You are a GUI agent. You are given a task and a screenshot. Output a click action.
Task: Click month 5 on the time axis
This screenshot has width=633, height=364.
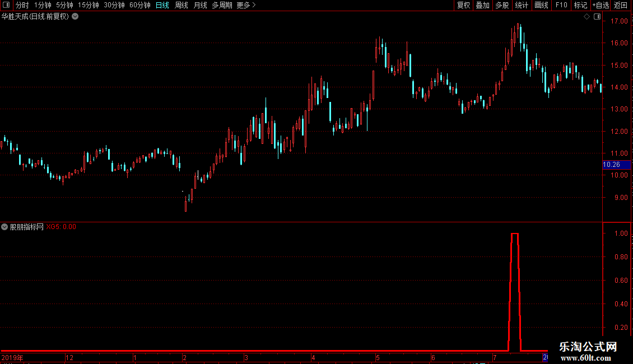tap(378, 357)
